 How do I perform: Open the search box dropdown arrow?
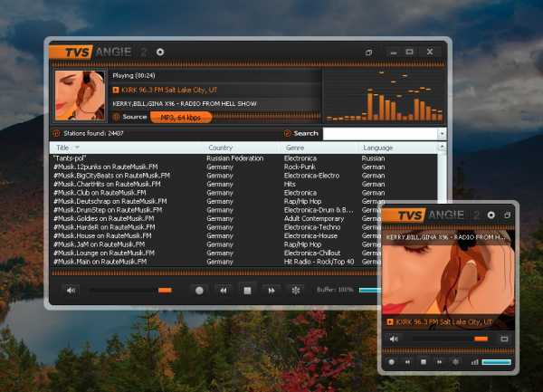point(442,134)
